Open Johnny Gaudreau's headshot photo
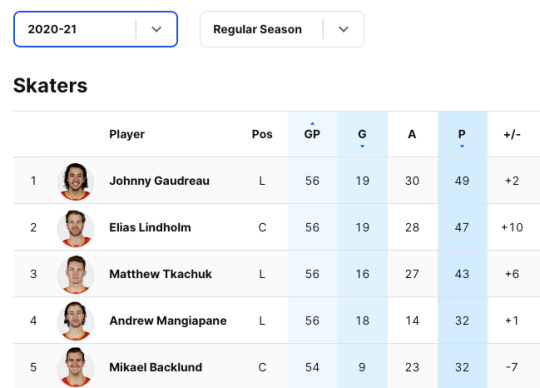540x388 pixels. coord(75,181)
